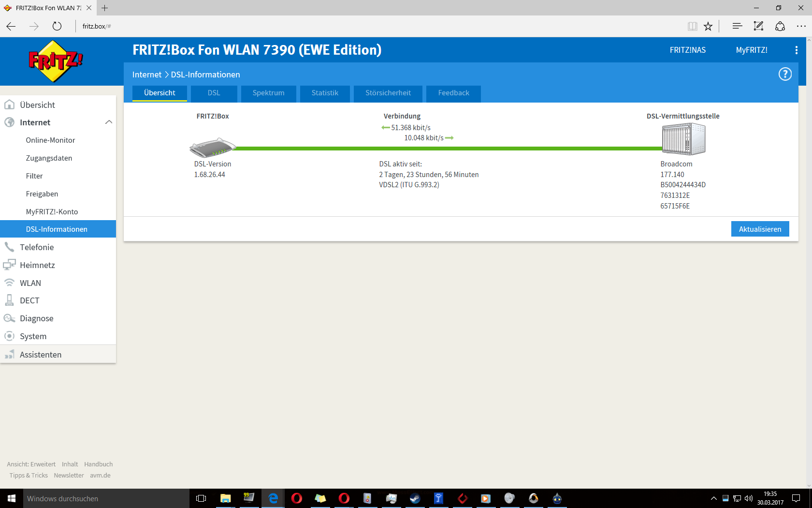Open FRITZ!NAS link in header

[687, 50]
